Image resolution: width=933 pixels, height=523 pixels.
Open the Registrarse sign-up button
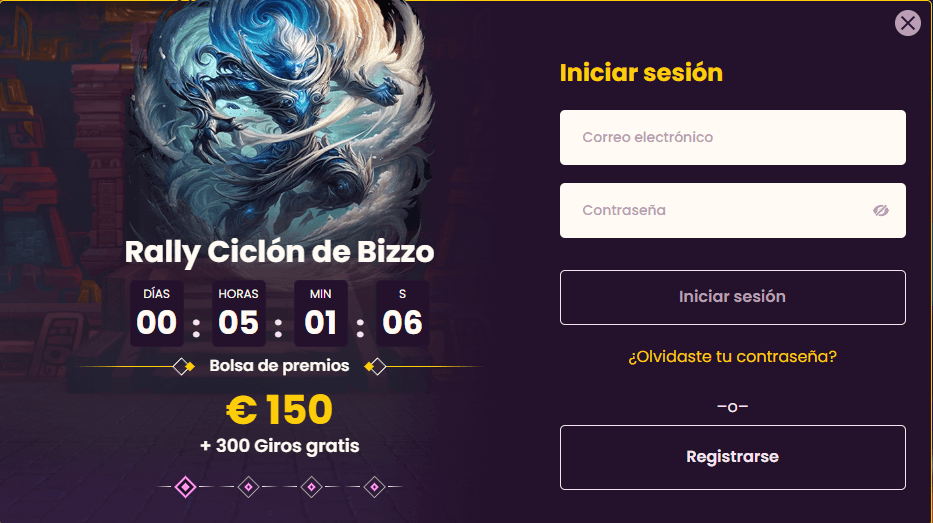coord(732,457)
